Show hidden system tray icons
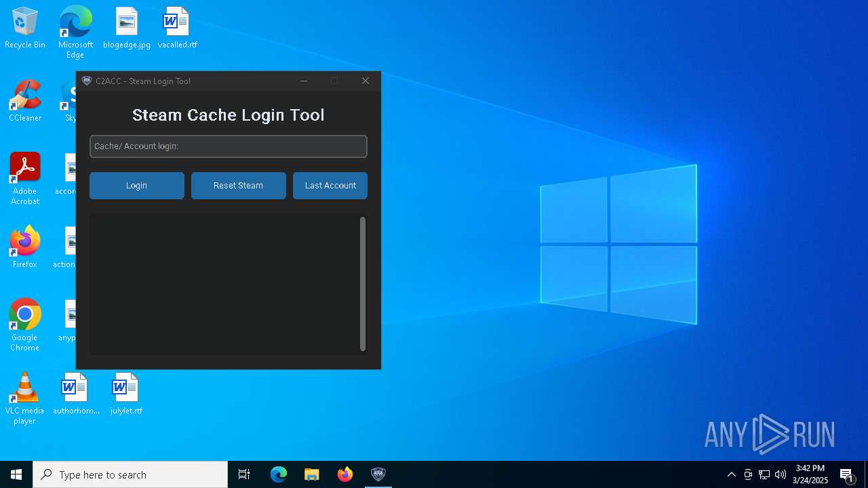 pyautogui.click(x=731, y=474)
